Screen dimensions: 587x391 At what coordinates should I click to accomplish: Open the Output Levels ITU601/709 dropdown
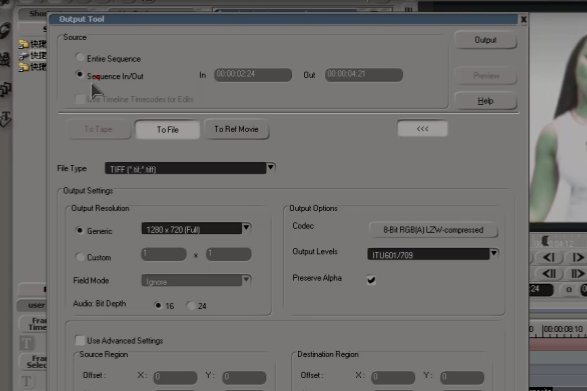click(x=432, y=254)
